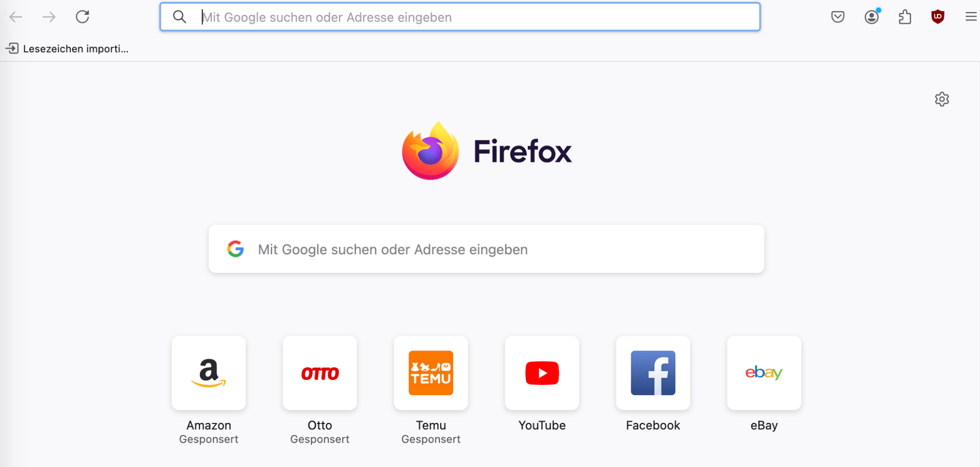Open the hamburger application menu
Viewport: 980px width, 467px height.
[971, 16]
